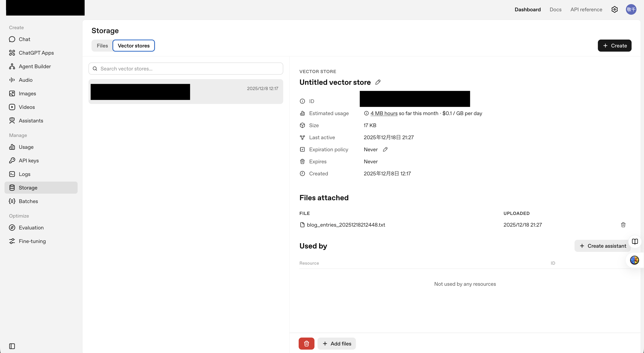This screenshot has width=644, height=353.
Task: Collapse sidebar with bottom-left panel icon
Action: point(12,346)
